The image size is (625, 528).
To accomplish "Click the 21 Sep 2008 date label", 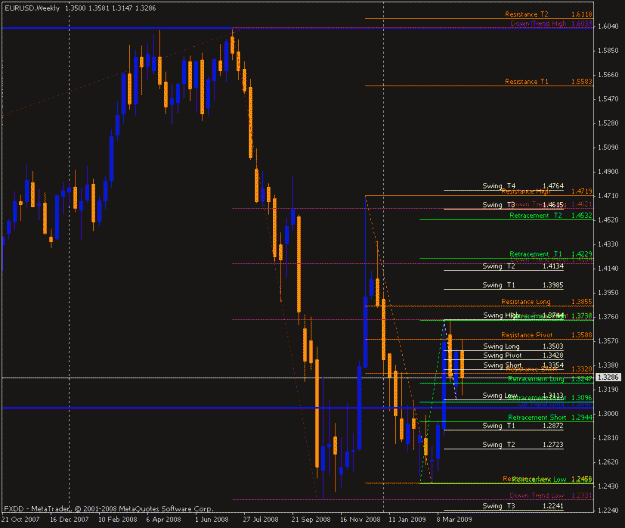I will [311, 520].
